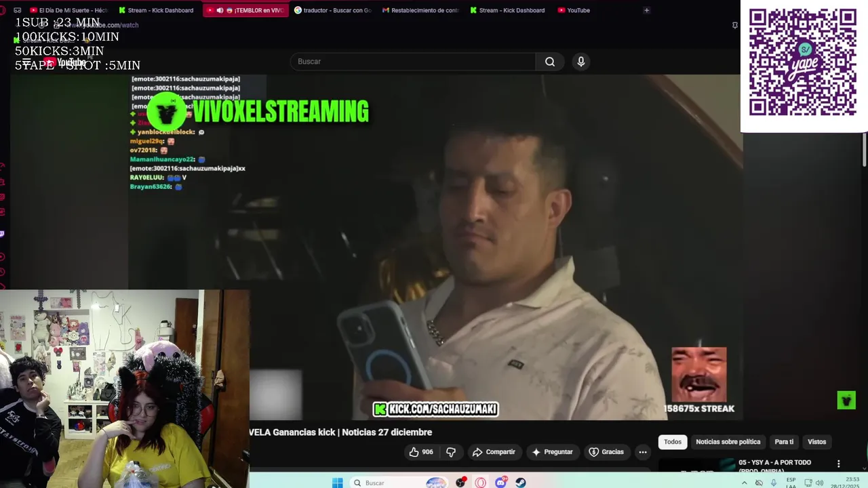Click chat username Brayan63626
Image resolution: width=868 pixels, height=488 pixels.
[151, 186]
